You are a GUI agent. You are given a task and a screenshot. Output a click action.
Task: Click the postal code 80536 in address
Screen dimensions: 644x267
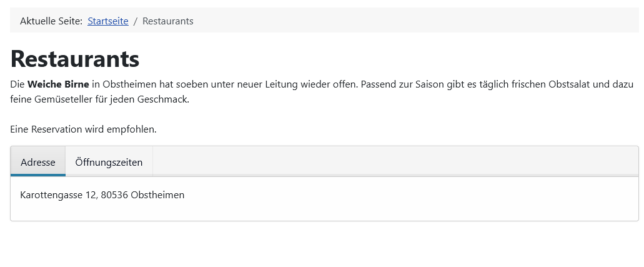[114, 195]
